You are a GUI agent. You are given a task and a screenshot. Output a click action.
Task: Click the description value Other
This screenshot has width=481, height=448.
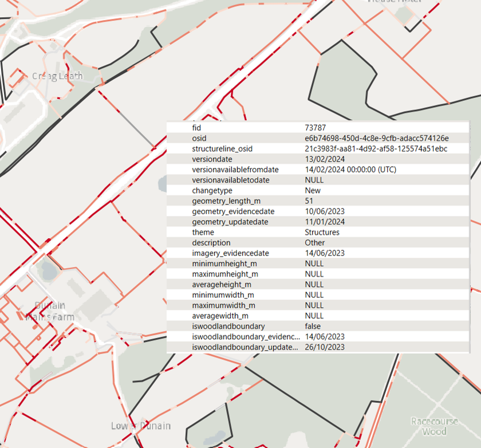click(314, 242)
